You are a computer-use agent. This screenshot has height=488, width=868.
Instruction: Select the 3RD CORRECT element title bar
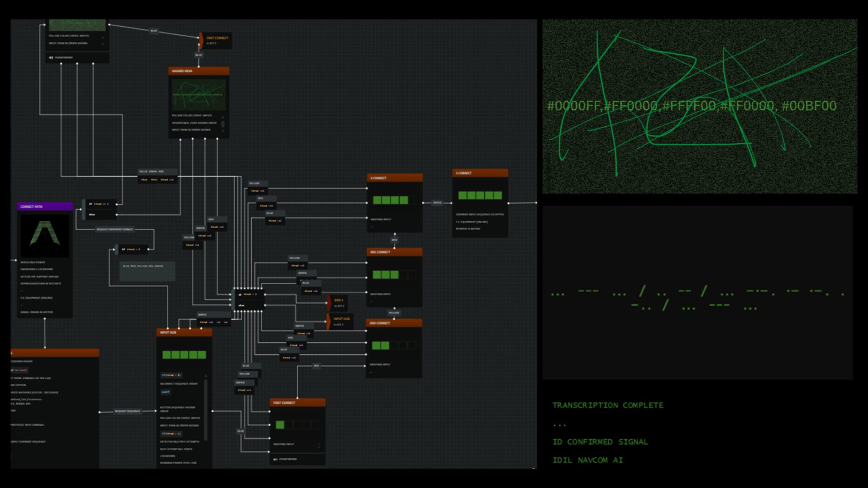394,252
